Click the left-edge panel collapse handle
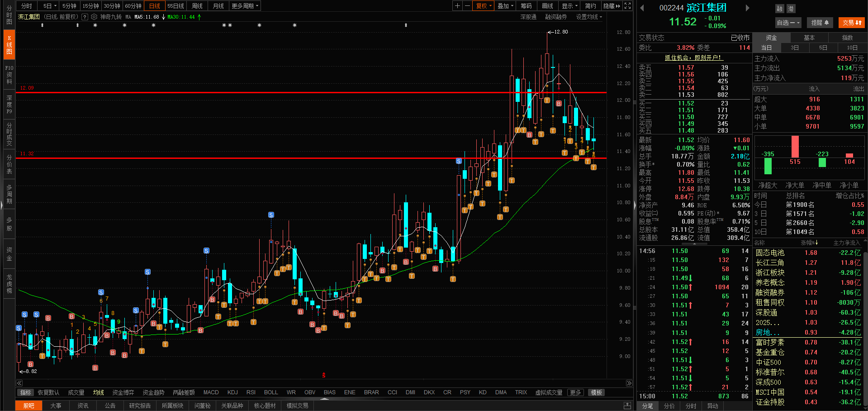Screen dimensions: 868x411 [1, 205]
